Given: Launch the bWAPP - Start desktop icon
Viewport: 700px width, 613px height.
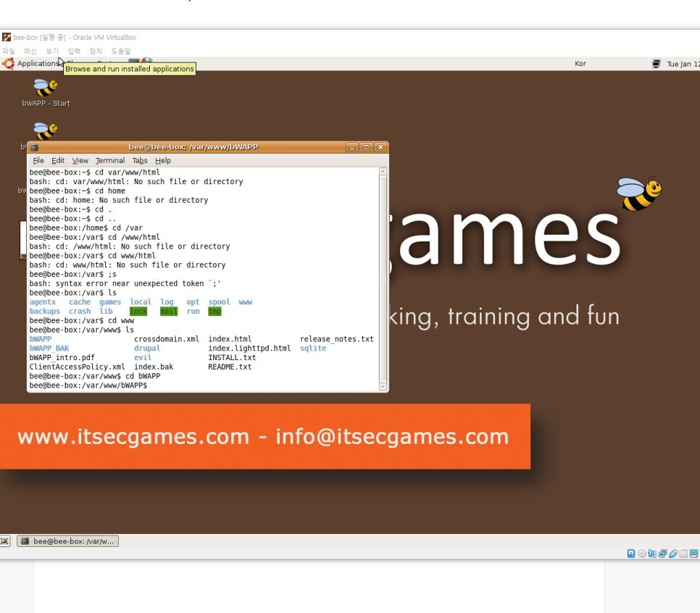Looking at the screenshot, I should (x=46, y=93).
